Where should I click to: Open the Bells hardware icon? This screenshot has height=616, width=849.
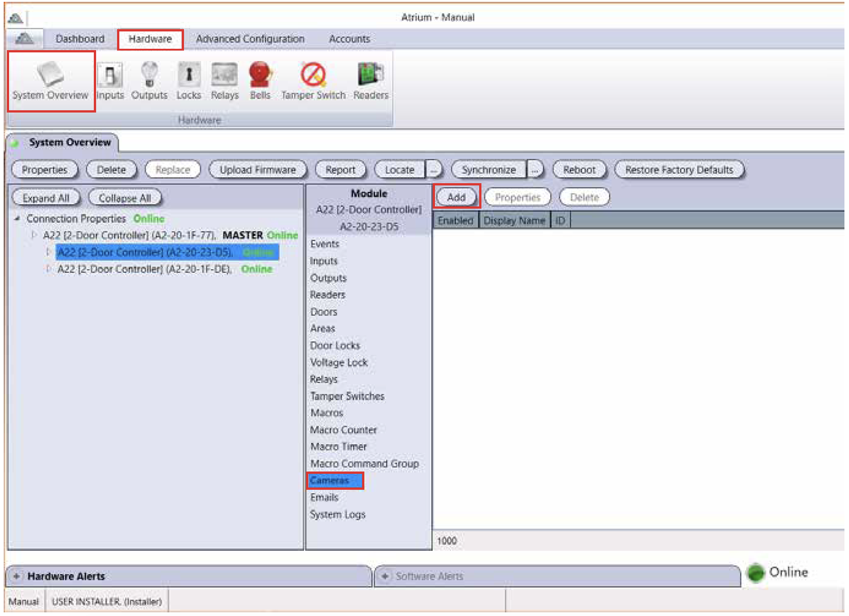point(260,81)
